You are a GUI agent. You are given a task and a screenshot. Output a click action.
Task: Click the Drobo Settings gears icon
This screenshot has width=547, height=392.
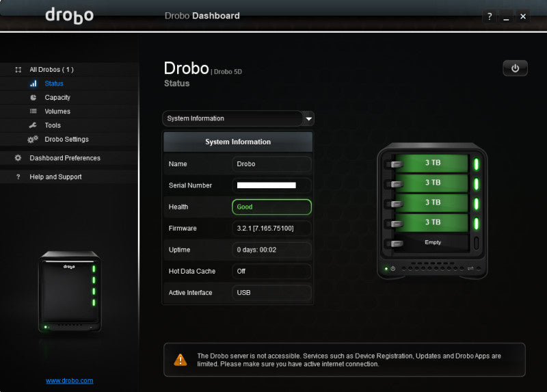click(x=33, y=140)
